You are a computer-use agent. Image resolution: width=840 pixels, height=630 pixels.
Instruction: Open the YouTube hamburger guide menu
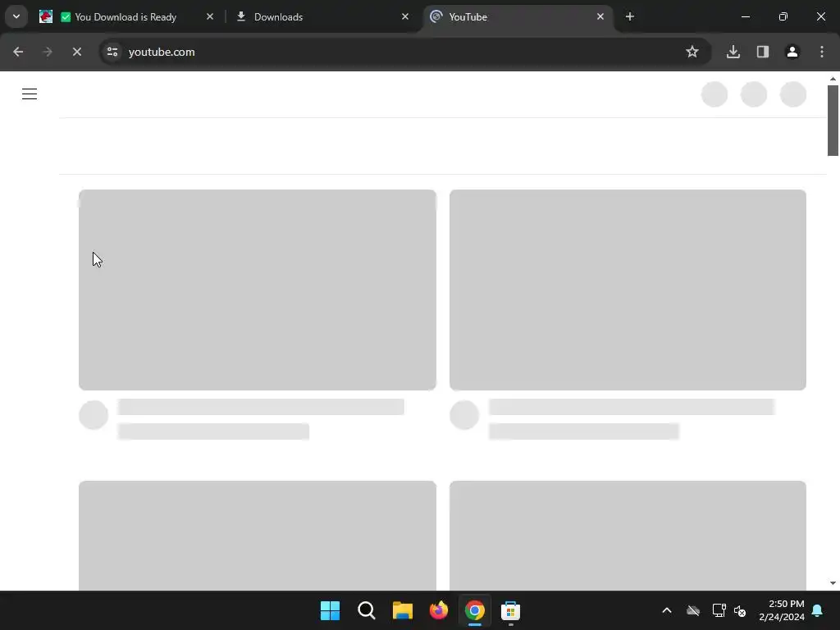30,94
